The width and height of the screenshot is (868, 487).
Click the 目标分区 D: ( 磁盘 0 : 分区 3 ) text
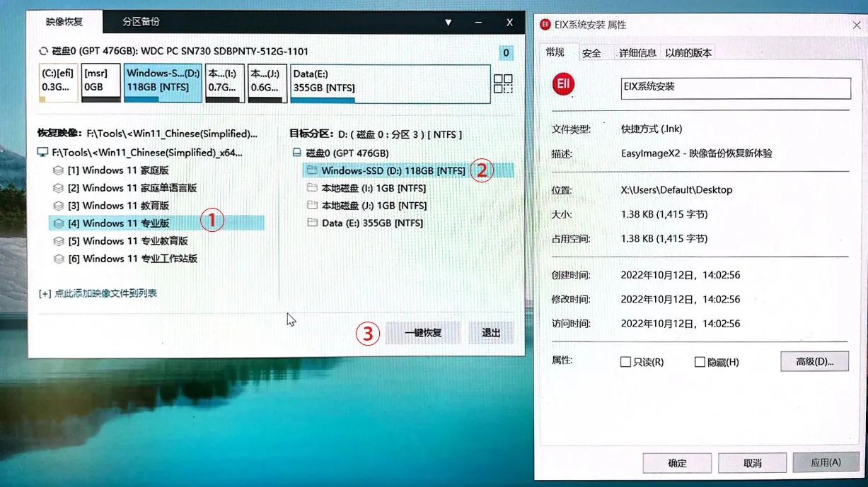pyautogui.click(x=400, y=134)
